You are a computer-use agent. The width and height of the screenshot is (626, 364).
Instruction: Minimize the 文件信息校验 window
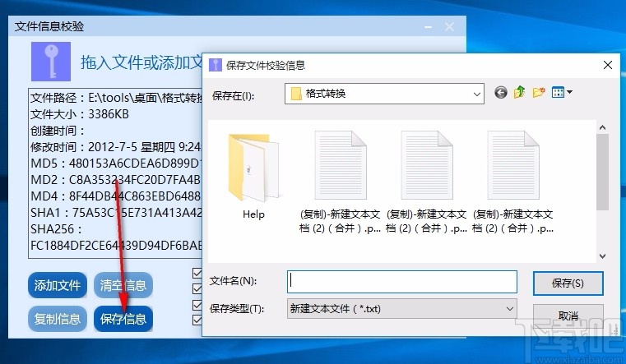(428, 27)
